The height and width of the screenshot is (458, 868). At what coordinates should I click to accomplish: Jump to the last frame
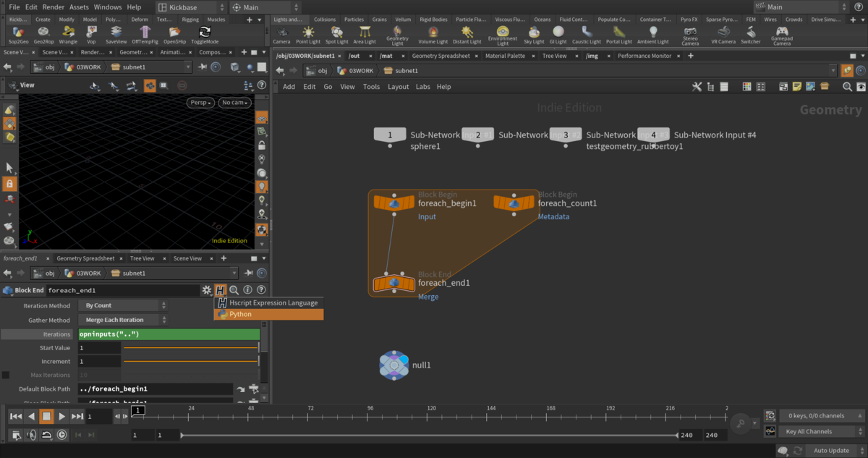77,416
